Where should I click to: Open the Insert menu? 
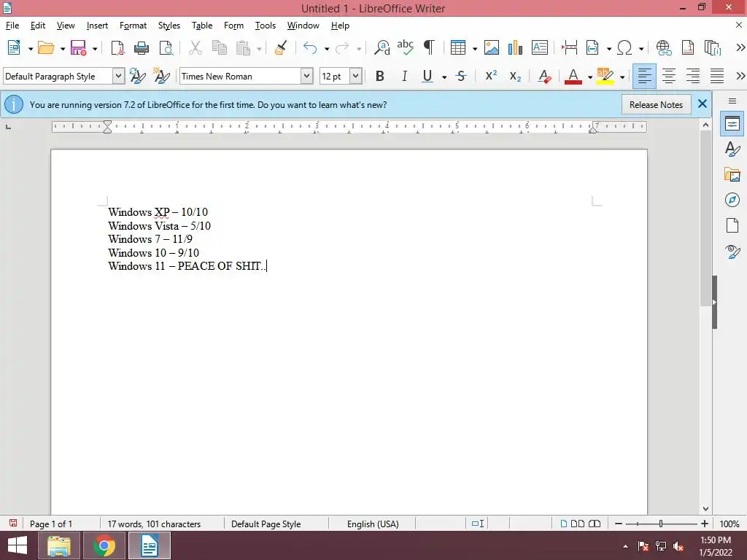(x=97, y=26)
